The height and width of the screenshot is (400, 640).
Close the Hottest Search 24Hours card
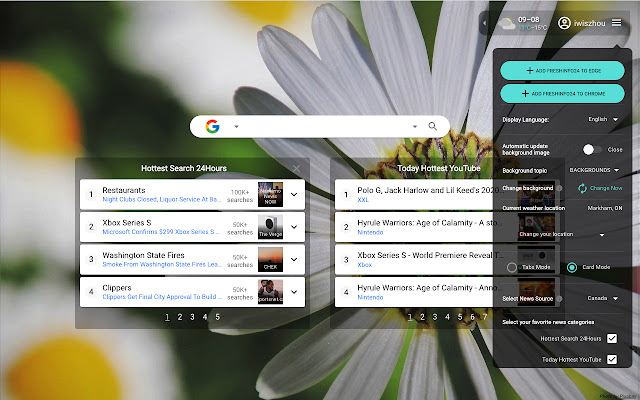[x=297, y=169]
